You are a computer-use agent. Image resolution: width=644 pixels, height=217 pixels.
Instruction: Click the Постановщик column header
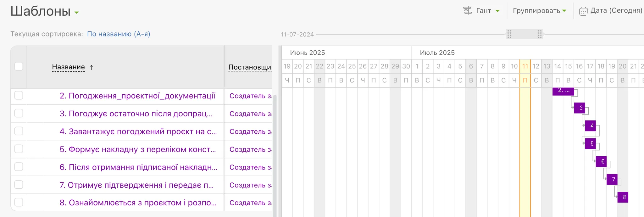tap(249, 67)
